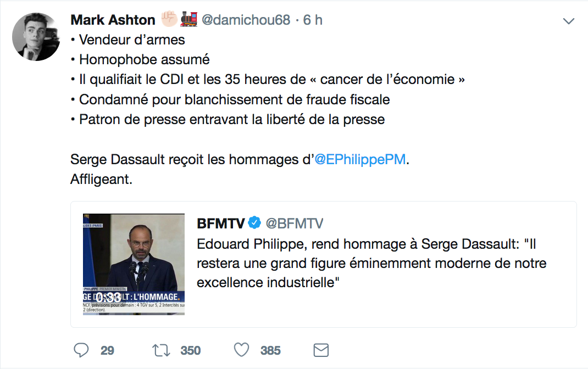588x369 pixels.
Task: Click the 350 retweets count
Action: coord(191,350)
